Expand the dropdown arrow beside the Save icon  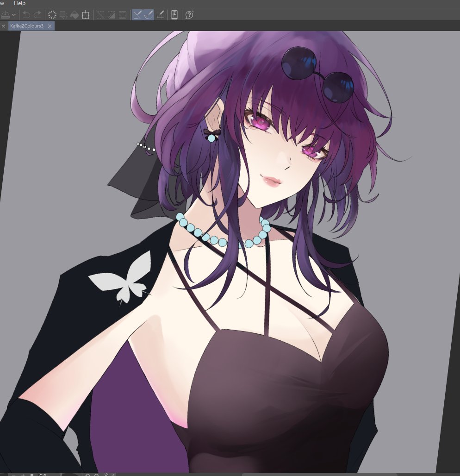14,14
